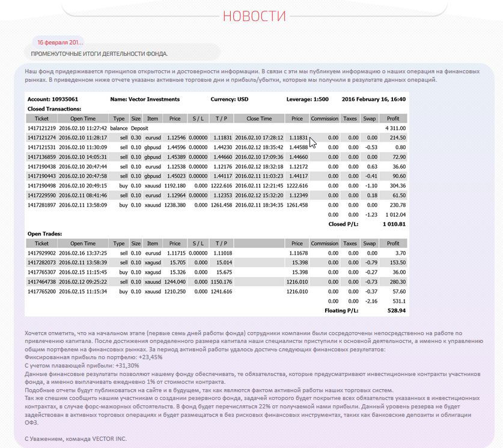Click the Close Time column header
The image size is (503, 448).
coord(259,119)
